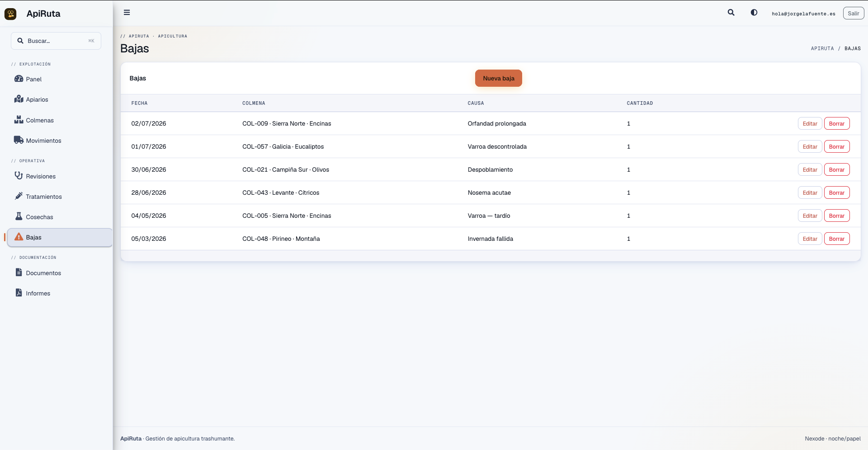Click the Apiarios map marker icon
This screenshot has width=868, height=450.
[19, 99]
